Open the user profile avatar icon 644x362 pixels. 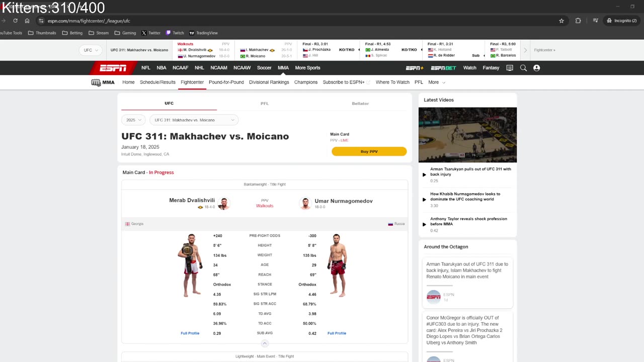click(x=536, y=68)
